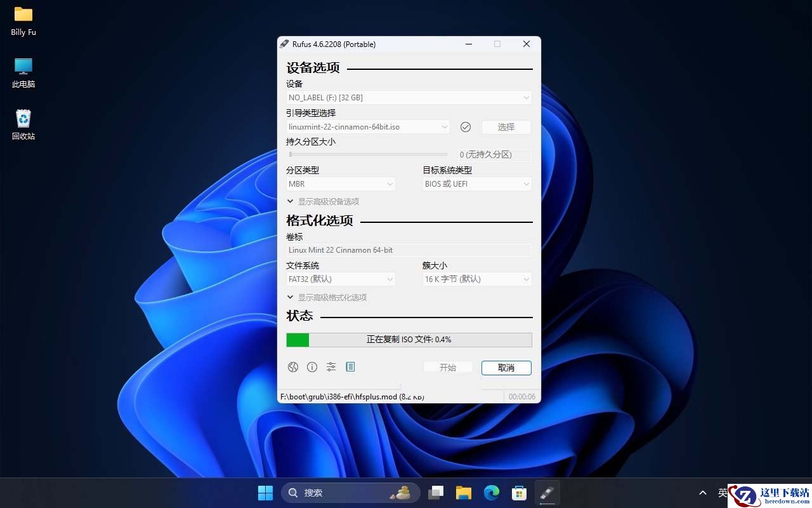Click the 选择 button
Image resolution: width=812 pixels, height=508 pixels.
pos(506,127)
